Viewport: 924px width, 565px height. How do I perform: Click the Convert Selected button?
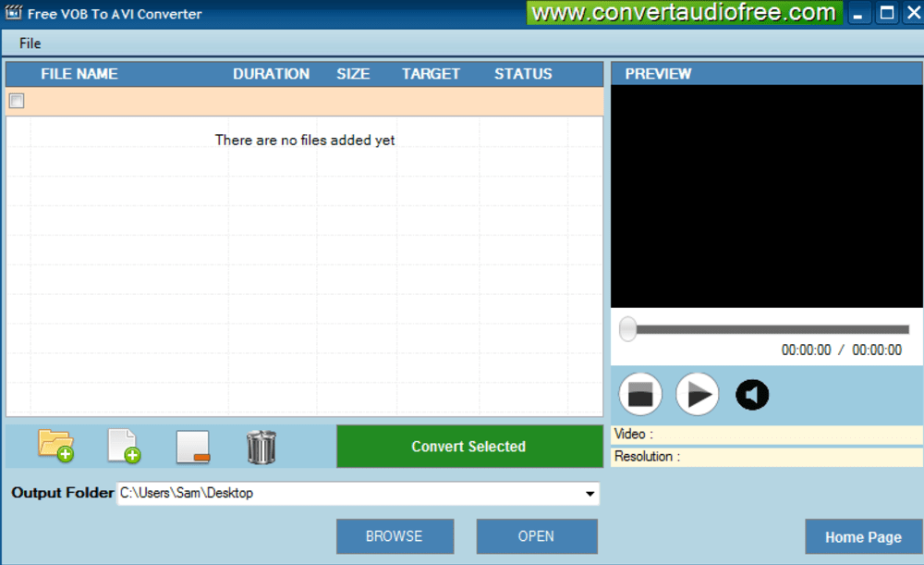click(x=468, y=446)
